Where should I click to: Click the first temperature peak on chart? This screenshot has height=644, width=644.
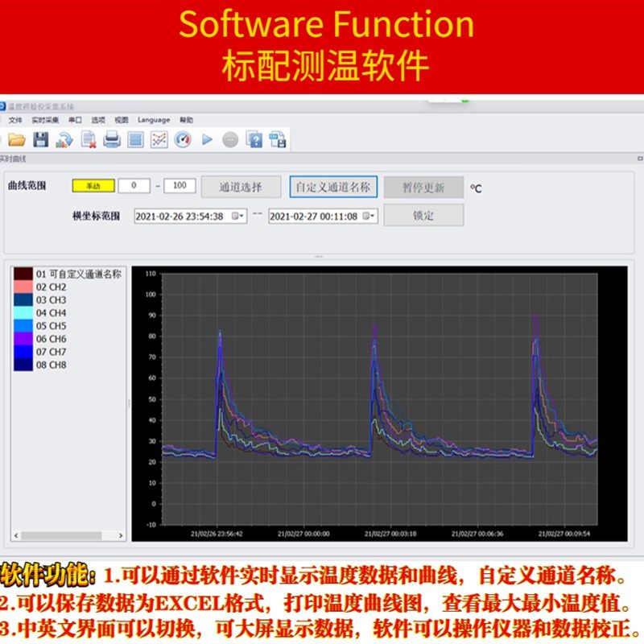tap(220, 331)
